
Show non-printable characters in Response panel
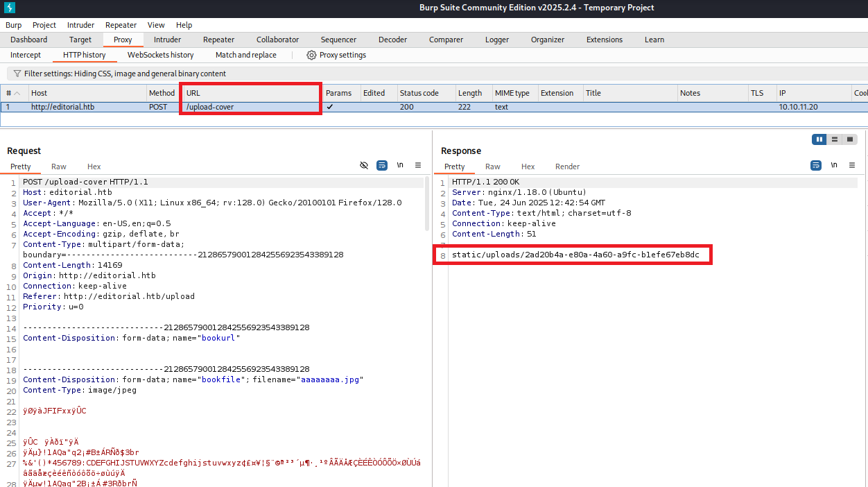point(834,165)
